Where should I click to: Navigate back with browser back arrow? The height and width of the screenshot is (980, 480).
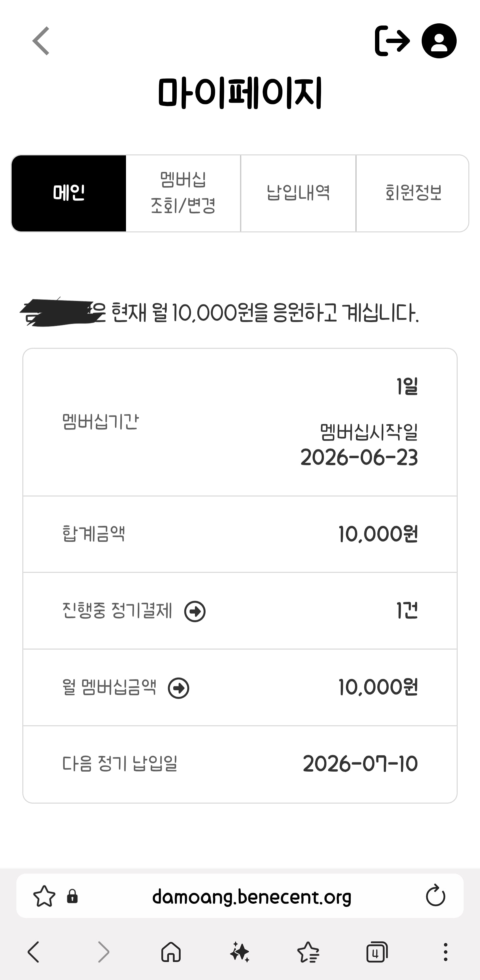click(x=33, y=952)
